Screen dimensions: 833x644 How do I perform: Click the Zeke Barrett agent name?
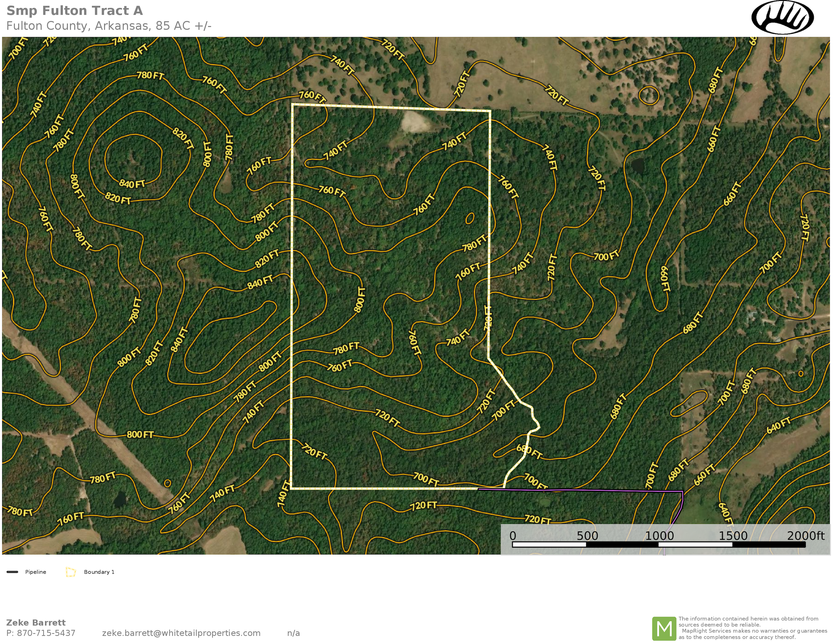click(x=36, y=623)
